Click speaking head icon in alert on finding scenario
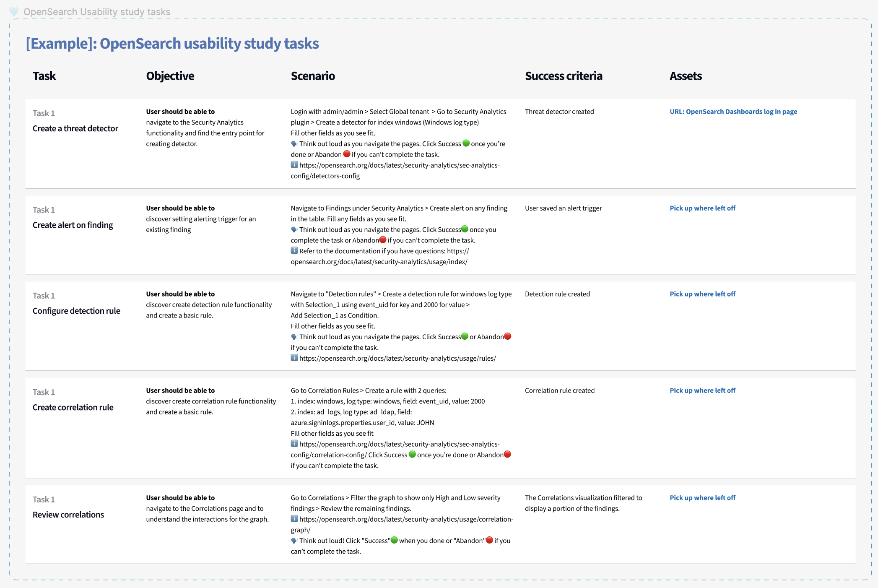The image size is (878, 588). tap(294, 229)
